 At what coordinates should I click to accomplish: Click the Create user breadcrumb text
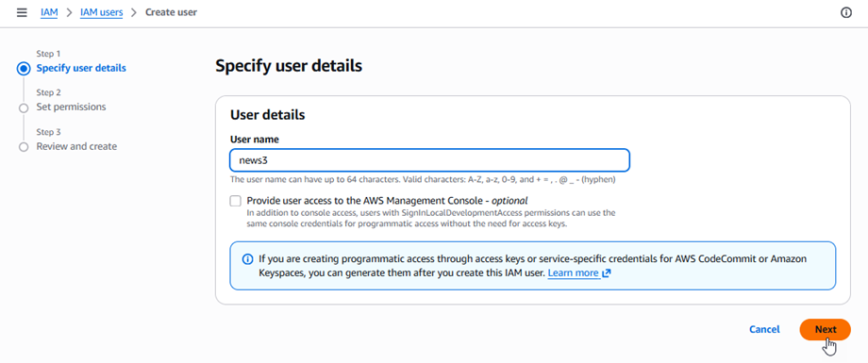171,12
